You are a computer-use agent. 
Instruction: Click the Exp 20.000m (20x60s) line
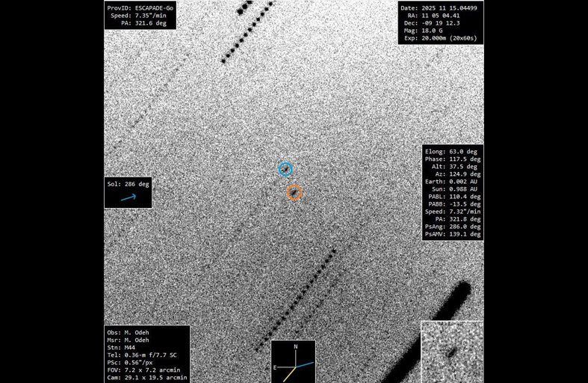(x=439, y=37)
